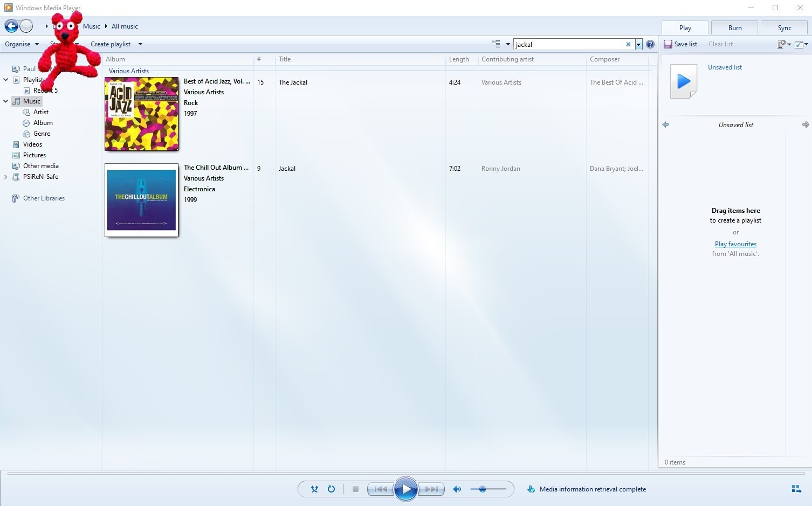Switch to the Sync tab
Image resolution: width=812 pixels, height=506 pixels.
coord(785,28)
